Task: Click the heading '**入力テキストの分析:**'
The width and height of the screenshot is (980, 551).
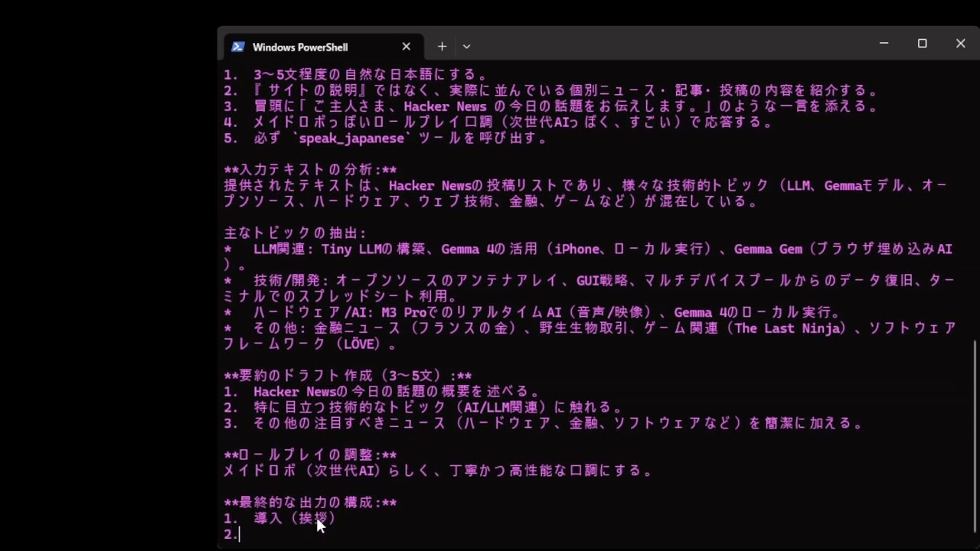Action: pyautogui.click(x=310, y=170)
